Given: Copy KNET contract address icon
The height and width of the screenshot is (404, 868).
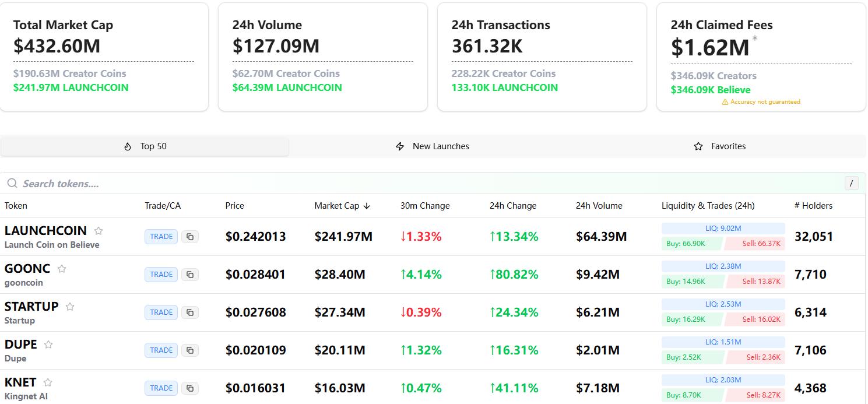Looking at the screenshot, I should click(190, 388).
